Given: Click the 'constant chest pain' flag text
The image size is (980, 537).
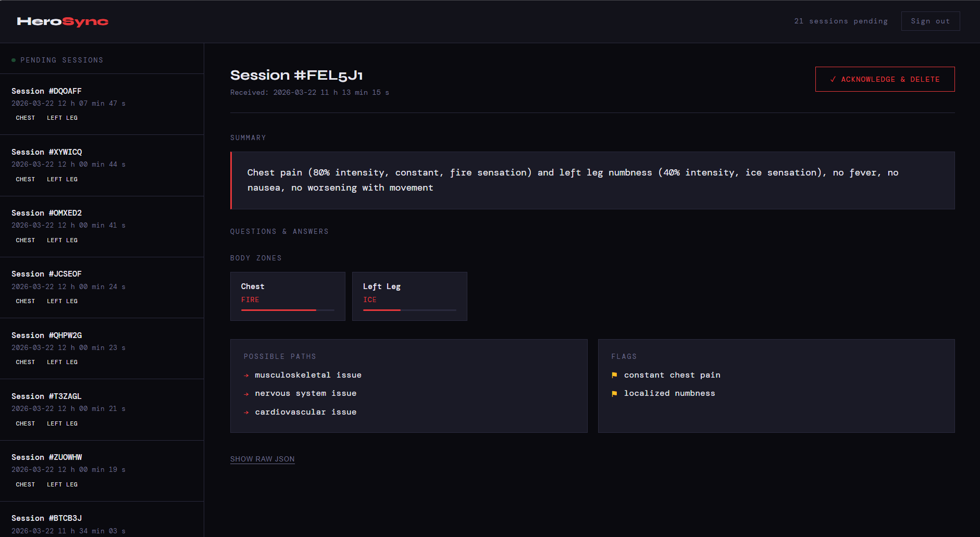Looking at the screenshot, I should 672,375.
